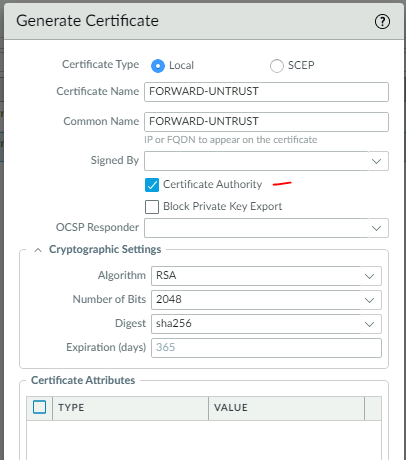Collapse the Cryptographic Settings section

[x=38, y=250]
